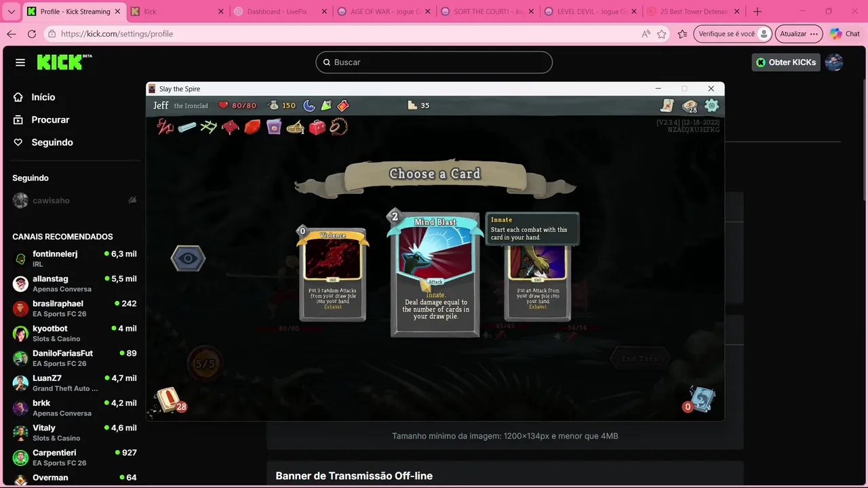Click the red heart HP icon
This screenshot has height=488, width=868.
coord(223,105)
